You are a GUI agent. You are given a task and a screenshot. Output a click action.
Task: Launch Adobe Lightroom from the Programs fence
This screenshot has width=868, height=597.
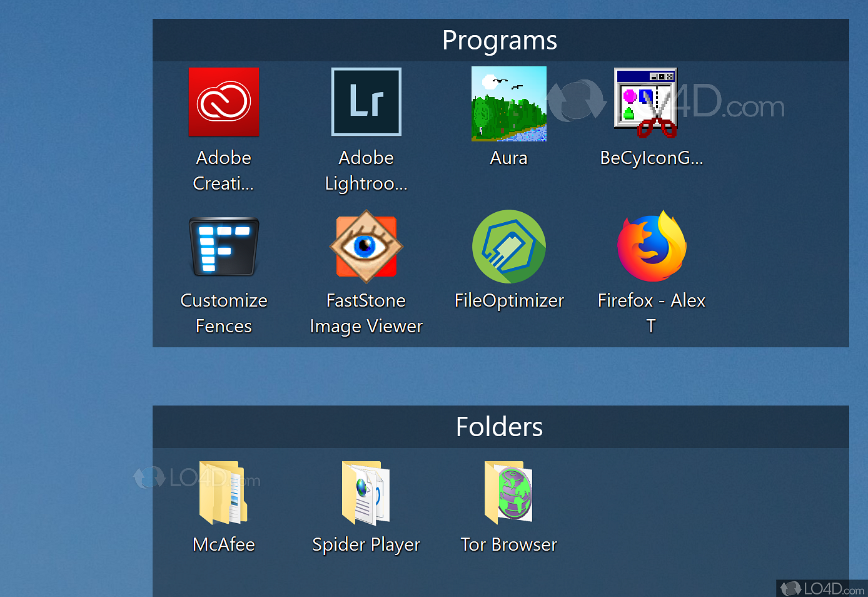[x=366, y=101]
